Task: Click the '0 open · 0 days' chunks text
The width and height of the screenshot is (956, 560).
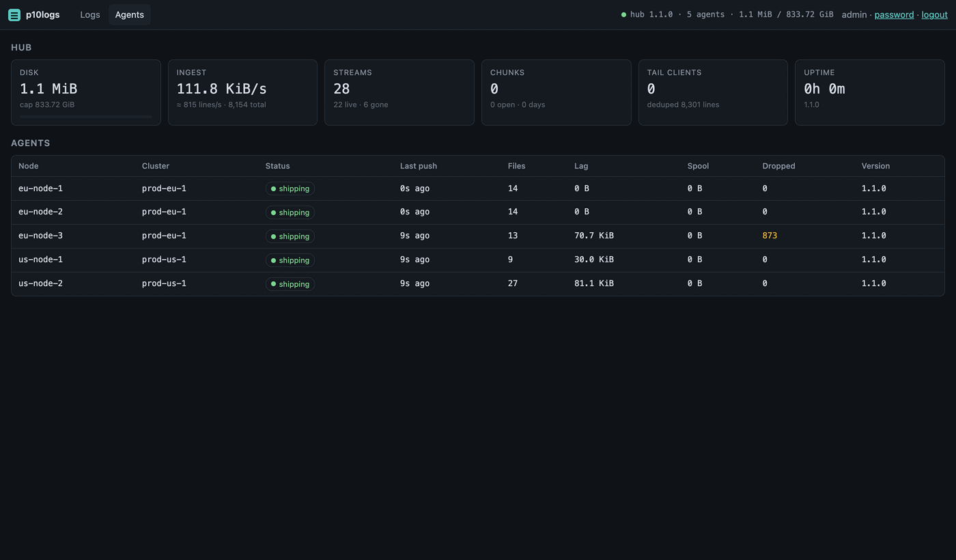Action: [x=518, y=104]
